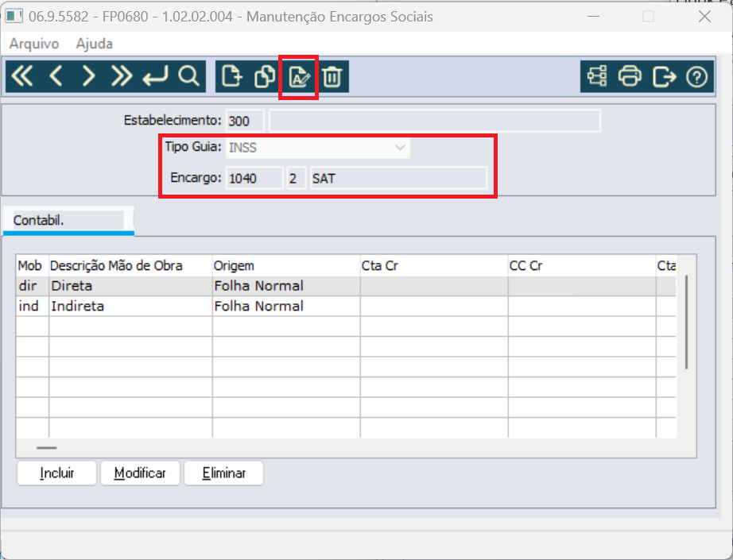Expand the Tipo Guia dropdown
733x560 pixels.
(400, 148)
